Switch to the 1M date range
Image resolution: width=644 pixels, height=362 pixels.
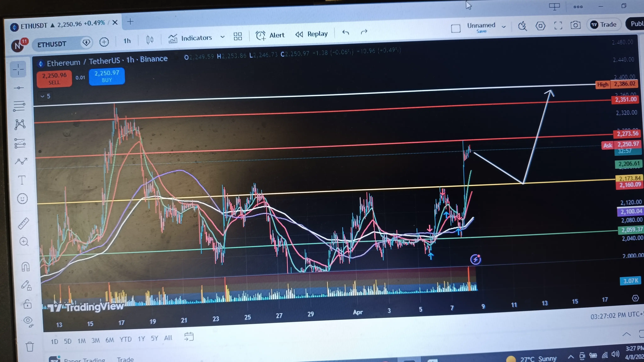tap(81, 341)
